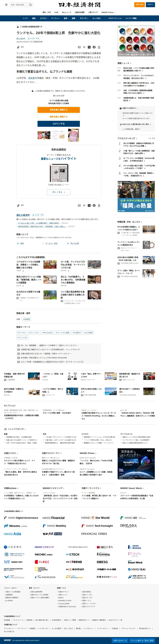This screenshot has height=644, width=159.
Task: Select the #PAUL&JOE keyword tag
Action: (47, 332)
